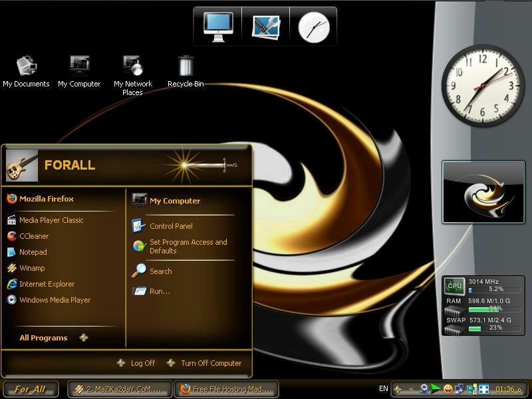Click the RAM usage bar showing 59%
Image resolution: width=532 pixels, height=399 pixels.
point(494,309)
